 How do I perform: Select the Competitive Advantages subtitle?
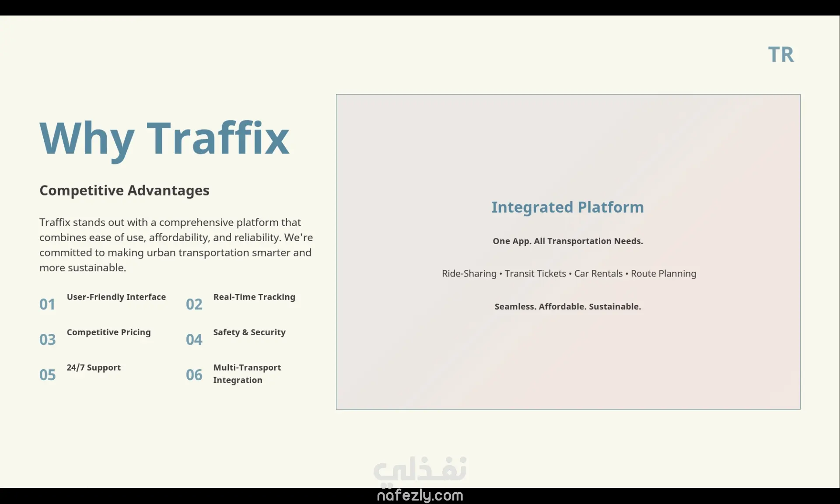124,190
